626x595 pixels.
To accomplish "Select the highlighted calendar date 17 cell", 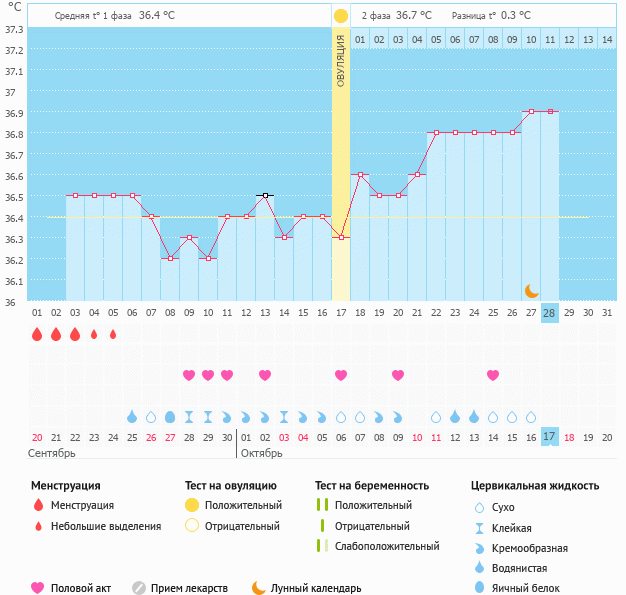I will point(549,437).
